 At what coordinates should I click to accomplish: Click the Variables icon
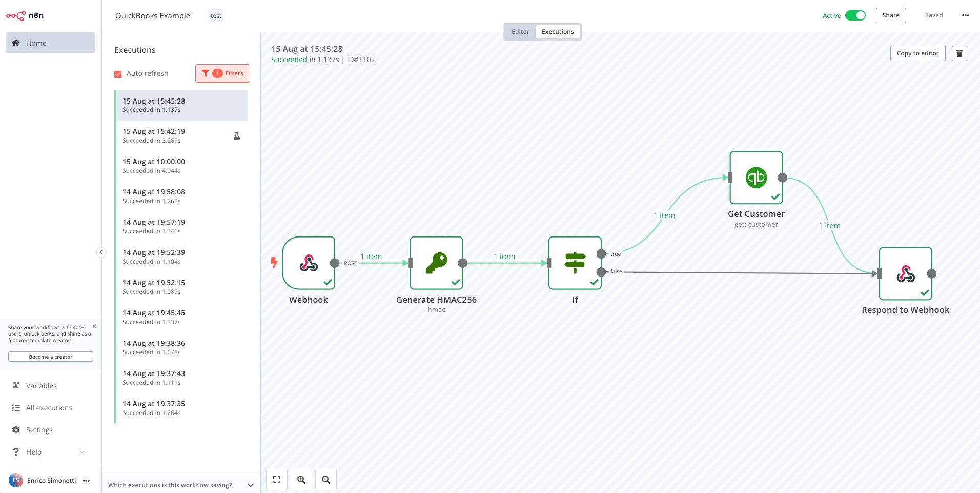(16, 386)
